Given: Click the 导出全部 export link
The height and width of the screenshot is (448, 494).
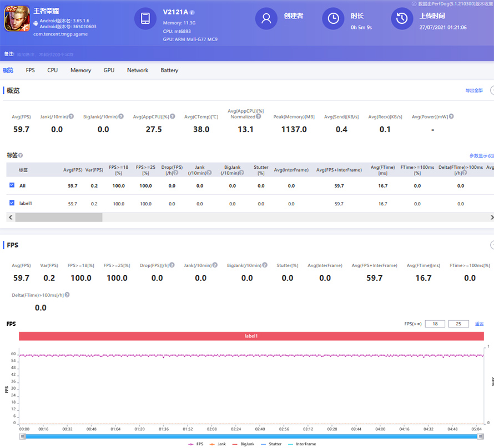Looking at the screenshot, I should (x=474, y=90).
